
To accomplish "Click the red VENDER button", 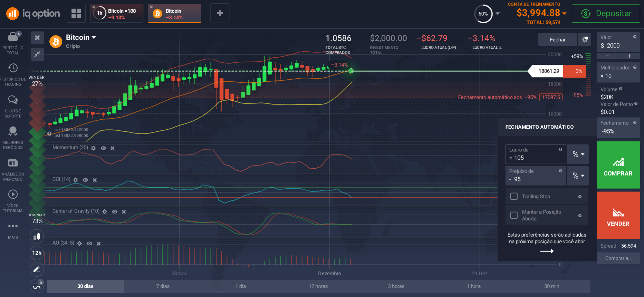I will [618, 215].
